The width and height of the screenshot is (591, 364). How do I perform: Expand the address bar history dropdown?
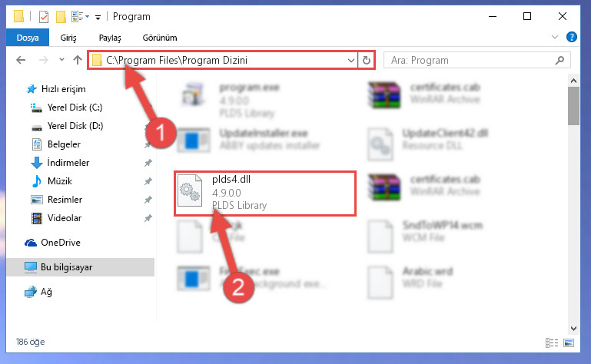click(351, 61)
